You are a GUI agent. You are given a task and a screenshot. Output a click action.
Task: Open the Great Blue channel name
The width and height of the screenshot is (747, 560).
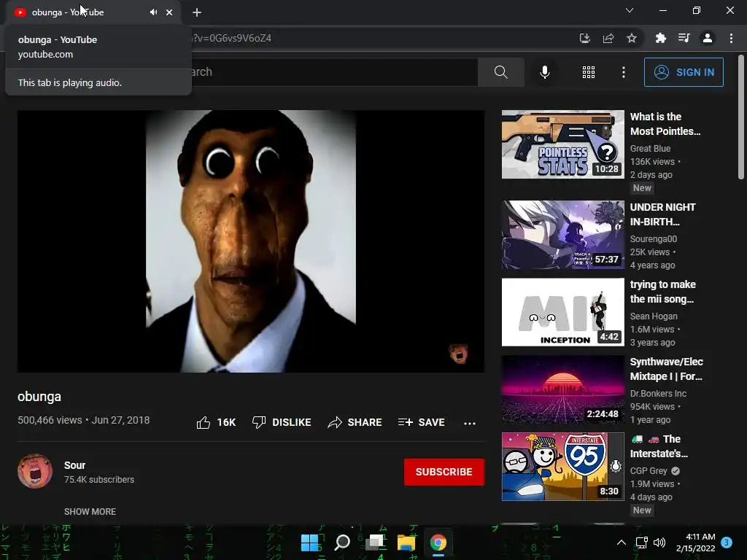[650, 149]
